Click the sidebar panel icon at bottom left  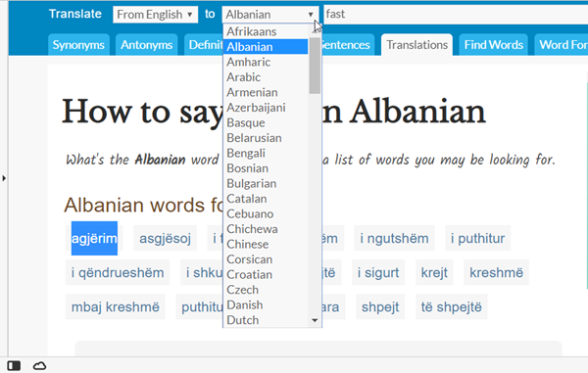(x=14, y=365)
